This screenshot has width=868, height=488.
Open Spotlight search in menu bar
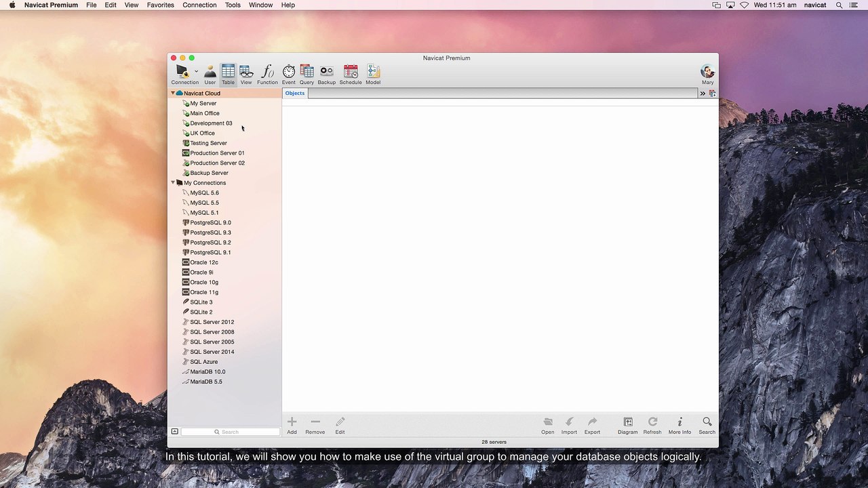[x=840, y=5]
